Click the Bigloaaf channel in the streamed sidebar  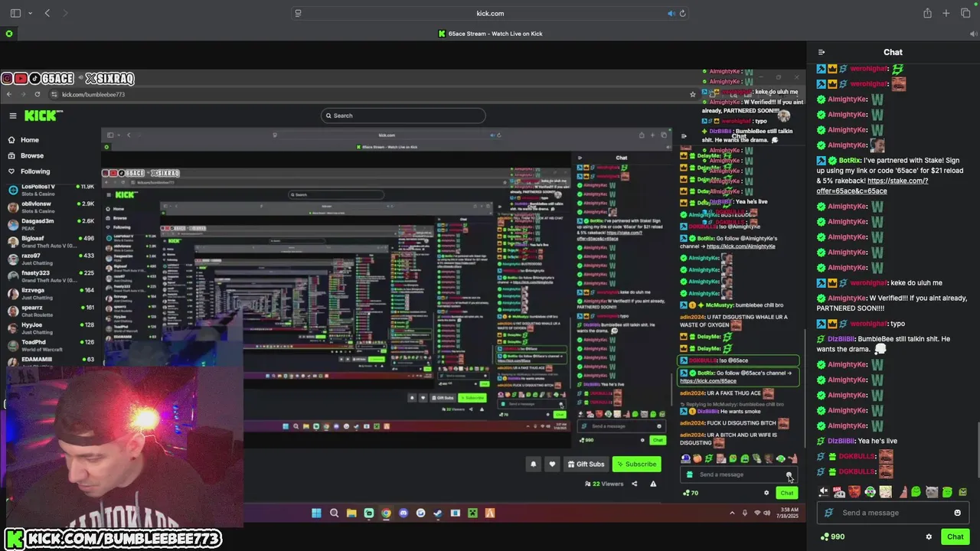51,242
